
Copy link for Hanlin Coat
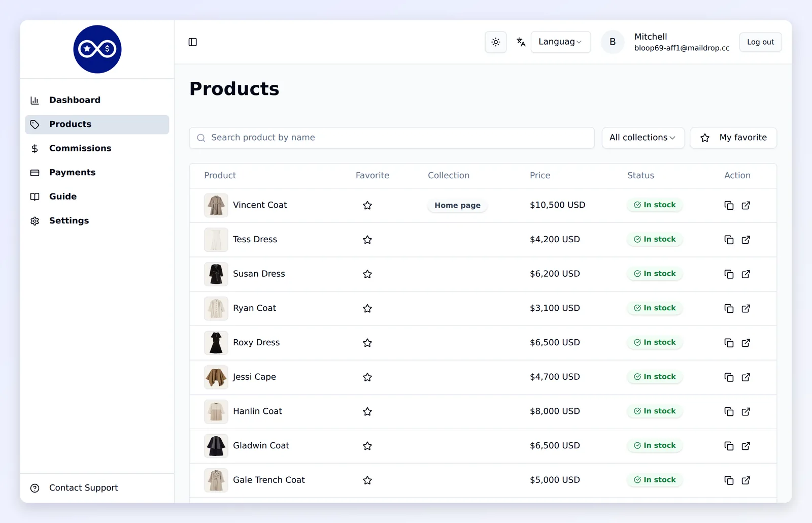click(729, 411)
